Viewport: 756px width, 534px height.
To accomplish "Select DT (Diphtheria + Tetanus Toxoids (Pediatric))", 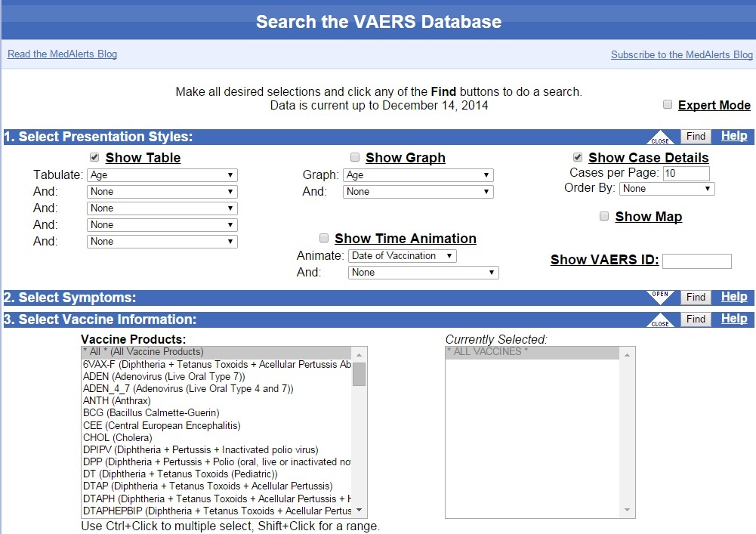I will tap(217, 474).
